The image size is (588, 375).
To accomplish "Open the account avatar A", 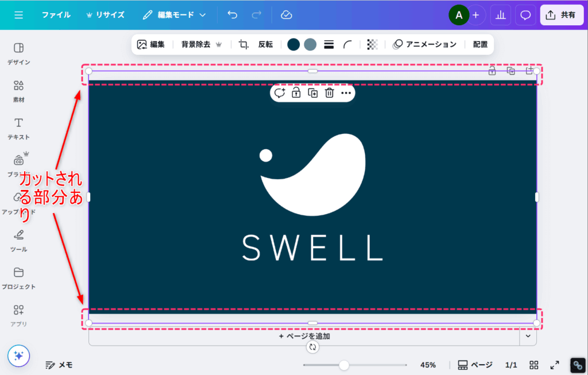I will pyautogui.click(x=459, y=16).
